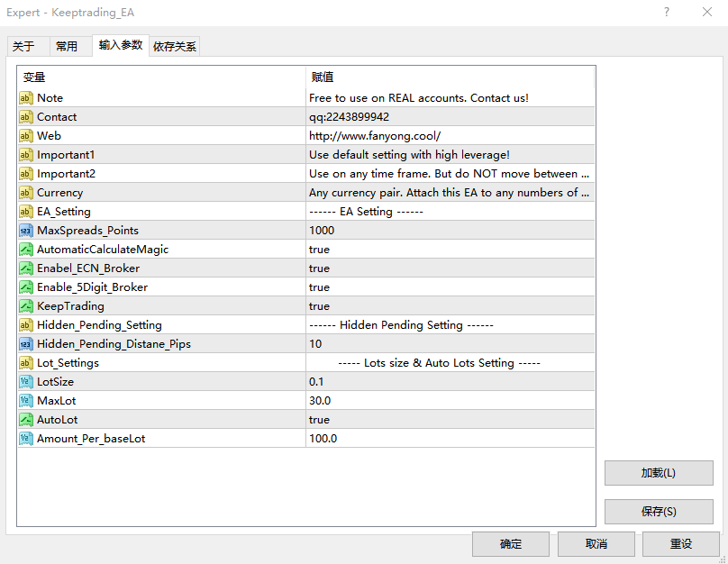Click the string type icon beside Note
728x564 pixels.
click(x=25, y=98)
